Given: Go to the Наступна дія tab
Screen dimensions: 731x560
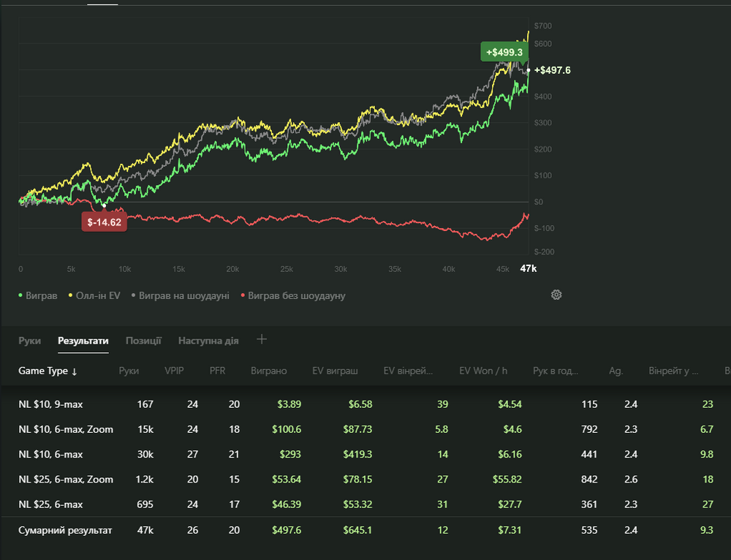Looking at the screenshot, I should click(208, 341).
